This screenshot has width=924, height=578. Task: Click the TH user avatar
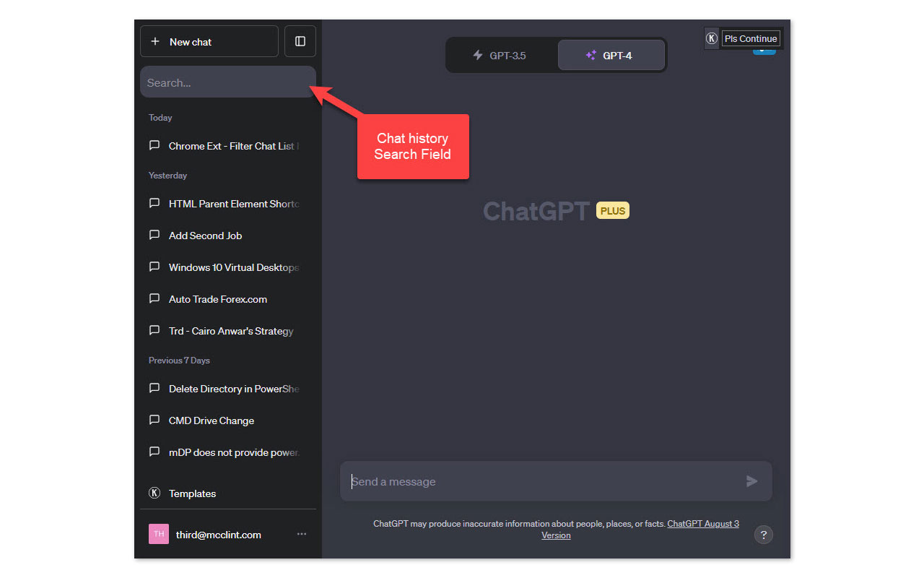coord(159,534)
